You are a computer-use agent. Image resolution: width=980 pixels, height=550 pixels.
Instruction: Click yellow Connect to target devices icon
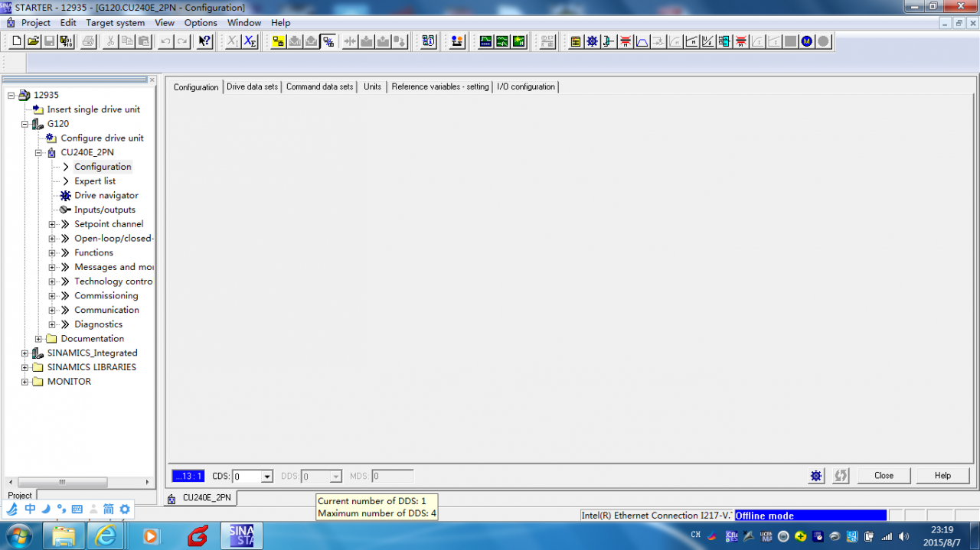coord(278,41)
